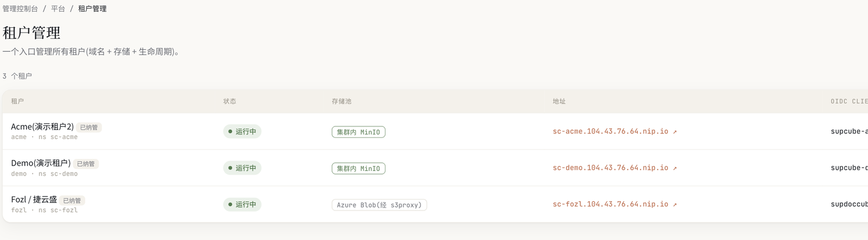The height and width of the screenshot is (240, 868).
Task: Click the 集群内 MinIO badge in Acme row
Action: click(x=359, y=132)
